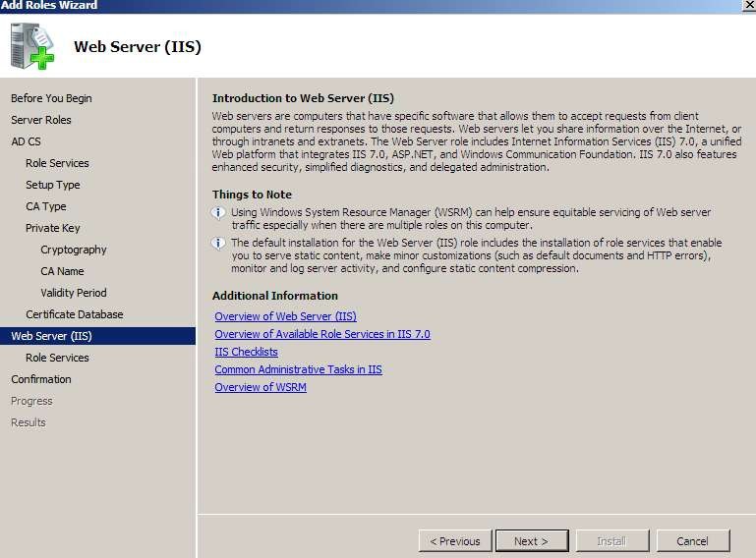Go to the Cryptography step
This screenshot has width=756, height=558.
click(74, 250)
